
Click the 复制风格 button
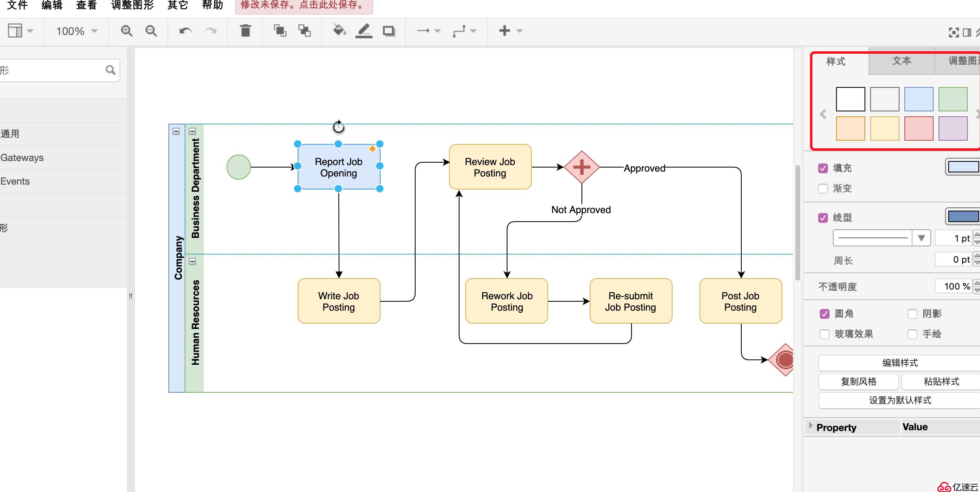[858, 381]
